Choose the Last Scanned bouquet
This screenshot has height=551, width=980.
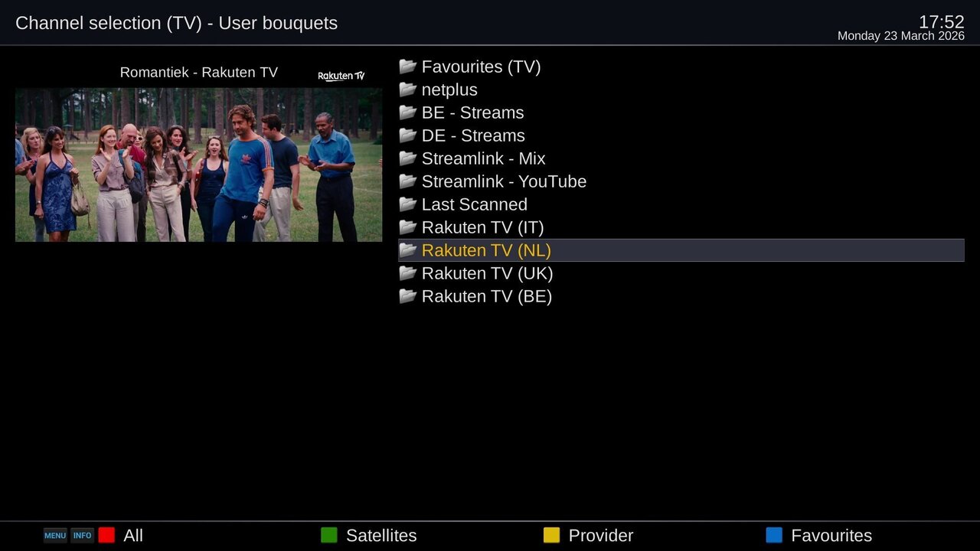pyautogui.click(x=681, y=204)
